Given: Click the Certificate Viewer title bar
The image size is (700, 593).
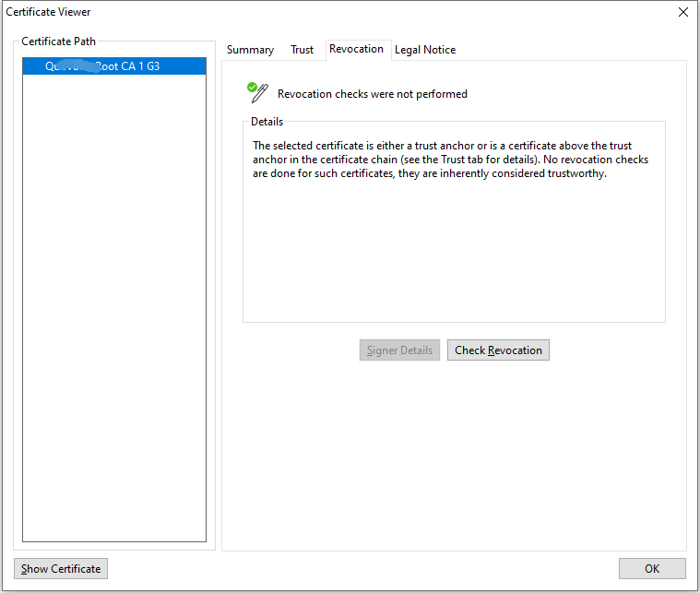Looking at the screenshot, I should point(277,12).
